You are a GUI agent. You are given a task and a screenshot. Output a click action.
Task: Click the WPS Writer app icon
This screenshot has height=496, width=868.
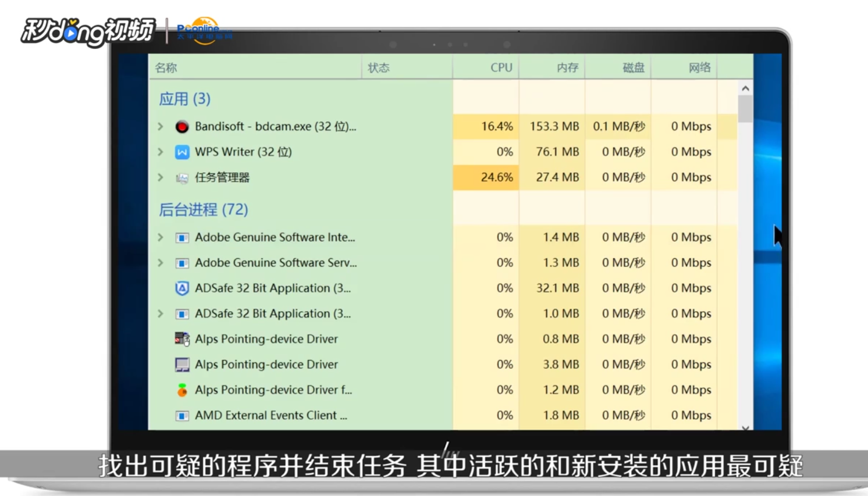[182, 152]
